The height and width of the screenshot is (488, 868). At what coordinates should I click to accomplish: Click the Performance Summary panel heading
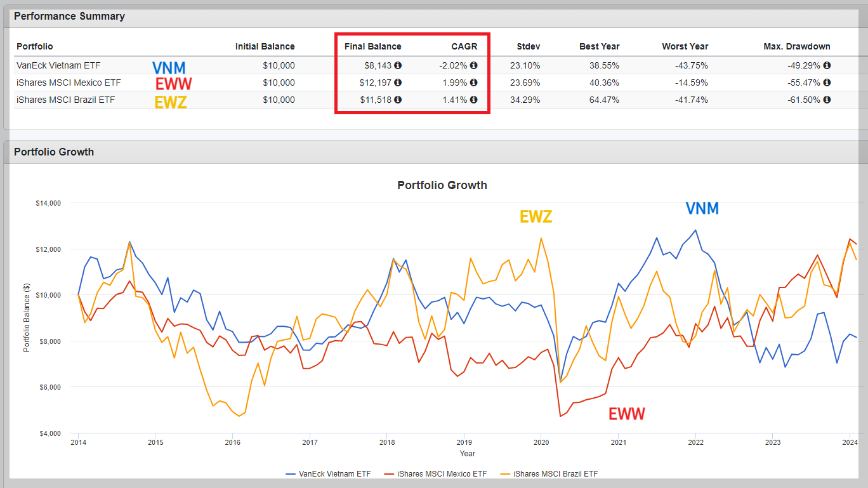(x=69, y=16)
